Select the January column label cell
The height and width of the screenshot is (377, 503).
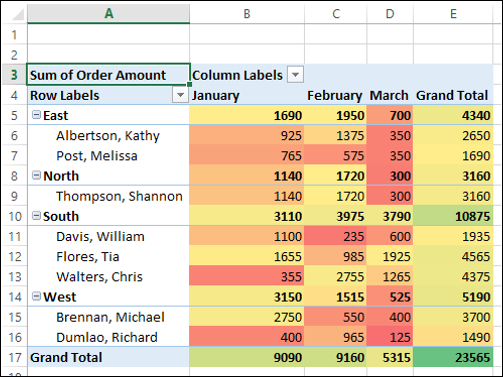coord(247,95)
